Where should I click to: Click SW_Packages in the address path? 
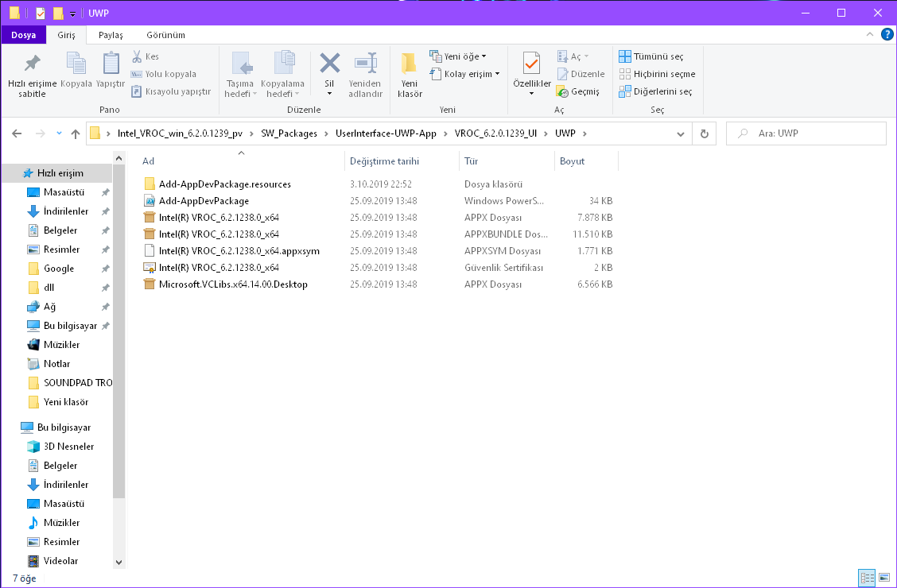[x=289, y=133]
